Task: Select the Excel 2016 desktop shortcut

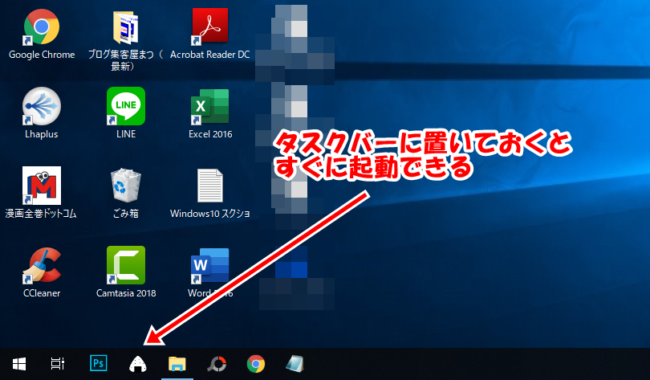Action: pos(210,107)
